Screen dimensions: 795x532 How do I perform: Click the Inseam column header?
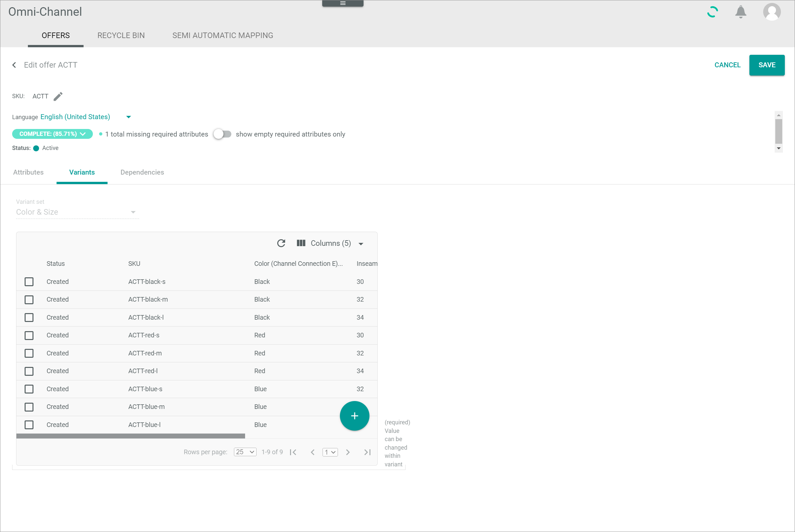367,264
